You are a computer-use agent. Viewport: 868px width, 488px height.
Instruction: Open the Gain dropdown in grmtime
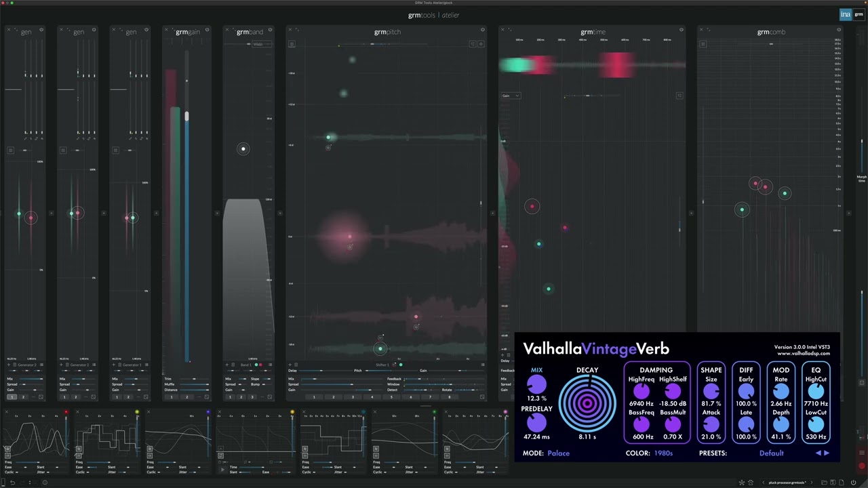click(511, 96)
